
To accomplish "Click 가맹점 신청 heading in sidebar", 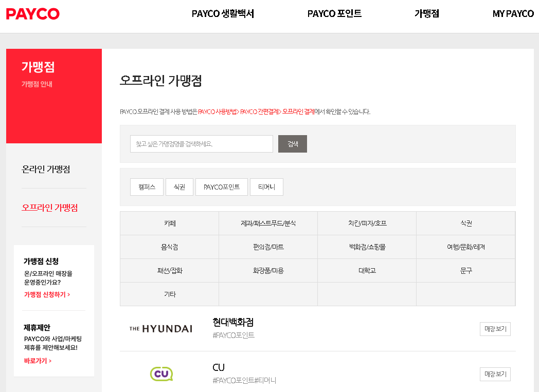I will [41, 261].
